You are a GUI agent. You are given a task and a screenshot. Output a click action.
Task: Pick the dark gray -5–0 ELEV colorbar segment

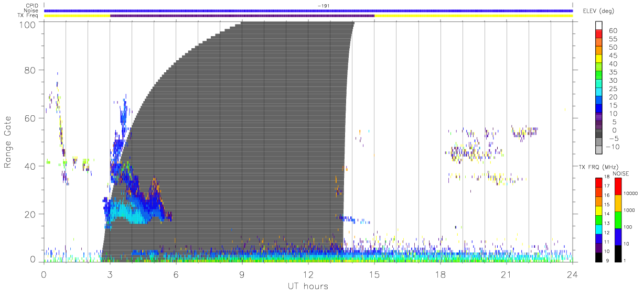(x=599, y=134)
